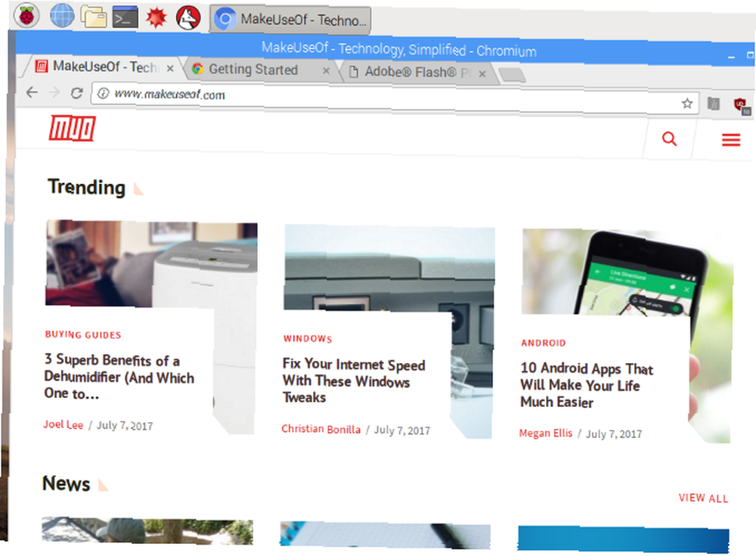Click the MUO logo
Viewport: 756px width, 556px height.
pyautogui.click(x=73, y=129)
